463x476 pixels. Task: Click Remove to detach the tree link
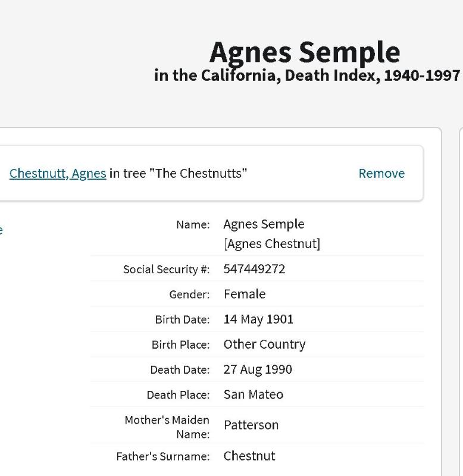pyautogui.click(x=381, y=173)
